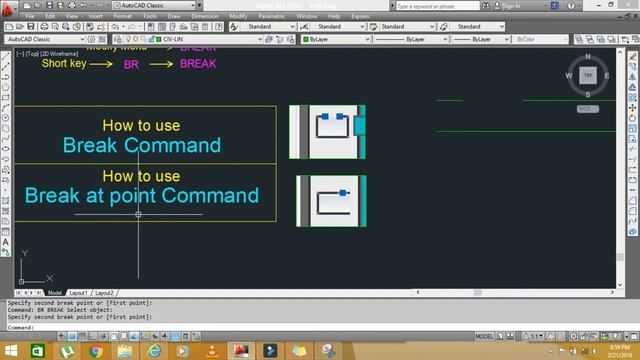Expand the CIV-LIN layer dropdown
The height and width of the screenshot is (360, 640).
tap(260, 39)
